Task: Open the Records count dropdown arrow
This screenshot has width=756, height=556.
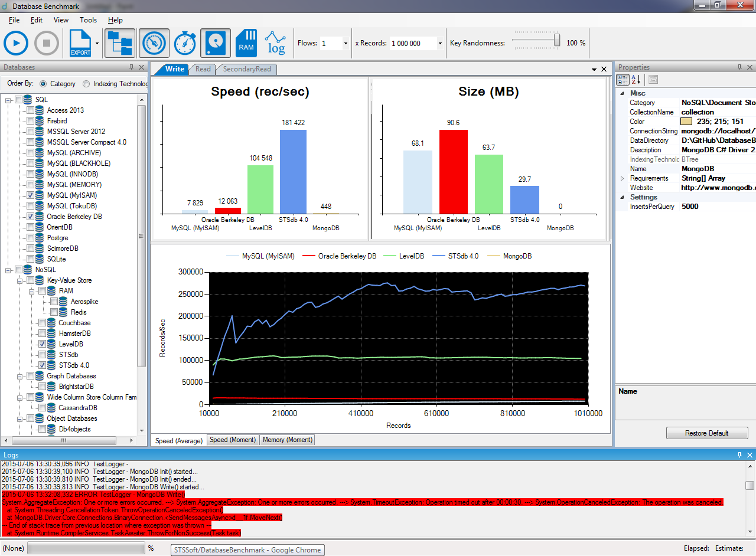Action: (440, 43)
